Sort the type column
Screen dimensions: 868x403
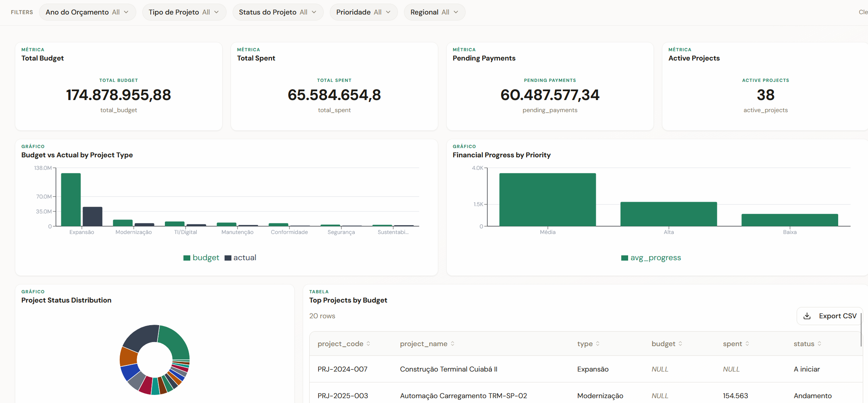coord(598,343)
